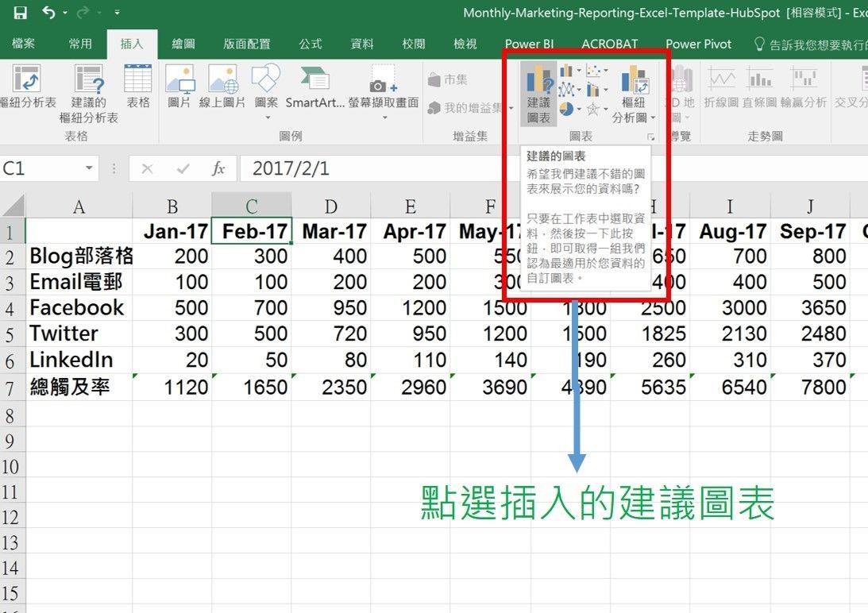
Task: Select cell Feb-17
Action: (252, 231)
